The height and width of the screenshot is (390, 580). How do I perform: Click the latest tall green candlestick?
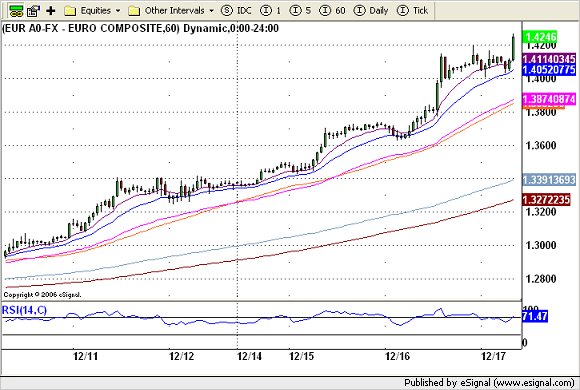coord(513,47)
